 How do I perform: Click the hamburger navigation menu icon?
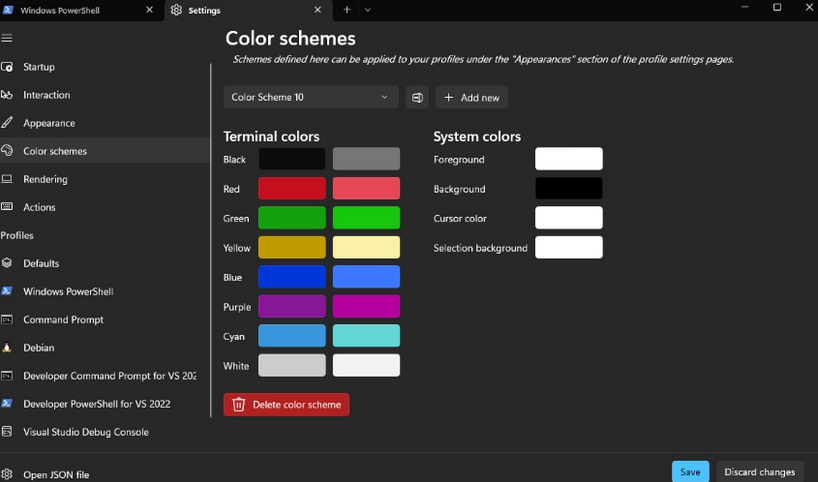(x=7, y=38)
